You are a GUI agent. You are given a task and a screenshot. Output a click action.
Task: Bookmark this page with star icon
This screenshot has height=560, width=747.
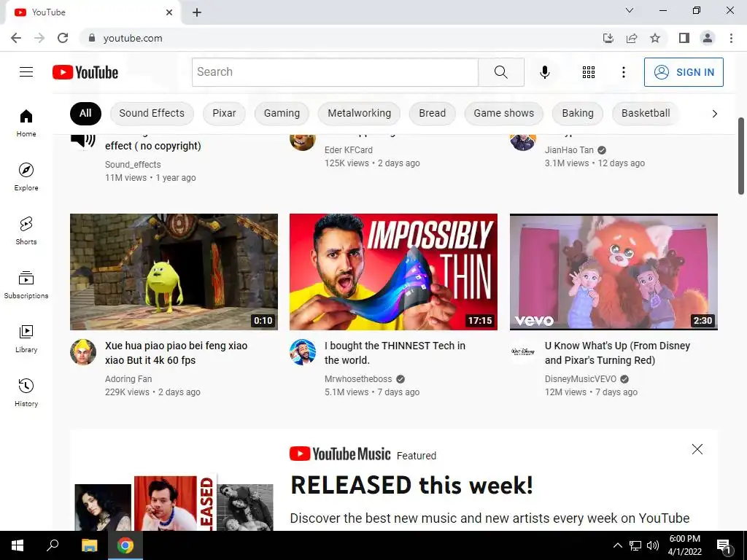coord(655,38)
